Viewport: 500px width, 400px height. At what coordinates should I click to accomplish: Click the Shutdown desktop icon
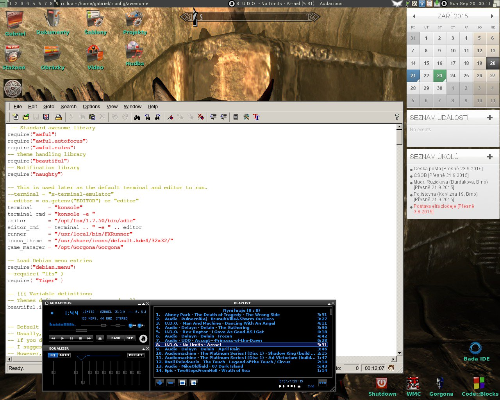[x=382, y=387]
